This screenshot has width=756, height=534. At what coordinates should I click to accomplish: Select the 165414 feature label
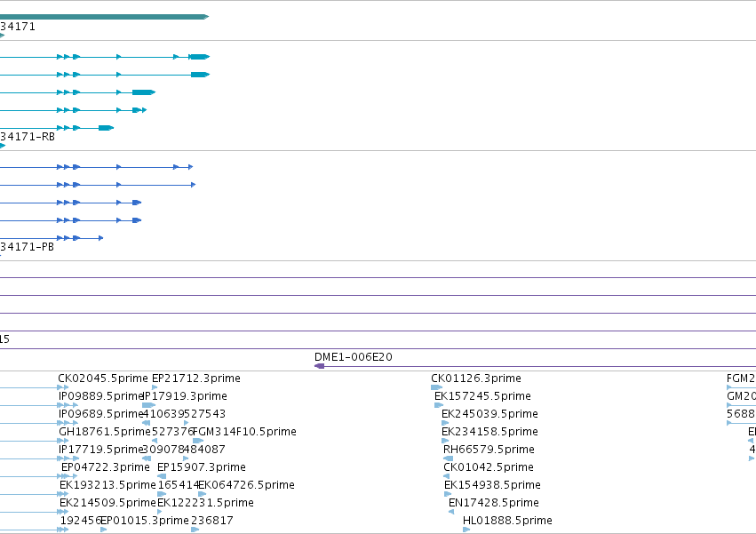click(x=179, y=485)
